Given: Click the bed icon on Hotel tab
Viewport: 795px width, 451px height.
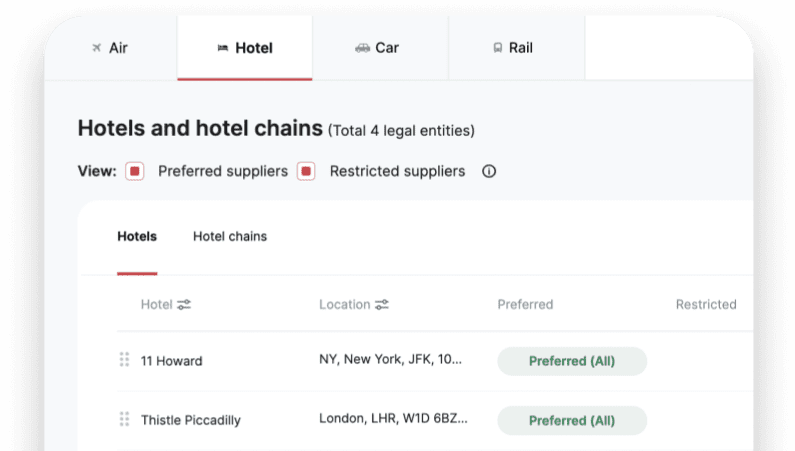Looking at the screenshot, I should coord(223,48).
